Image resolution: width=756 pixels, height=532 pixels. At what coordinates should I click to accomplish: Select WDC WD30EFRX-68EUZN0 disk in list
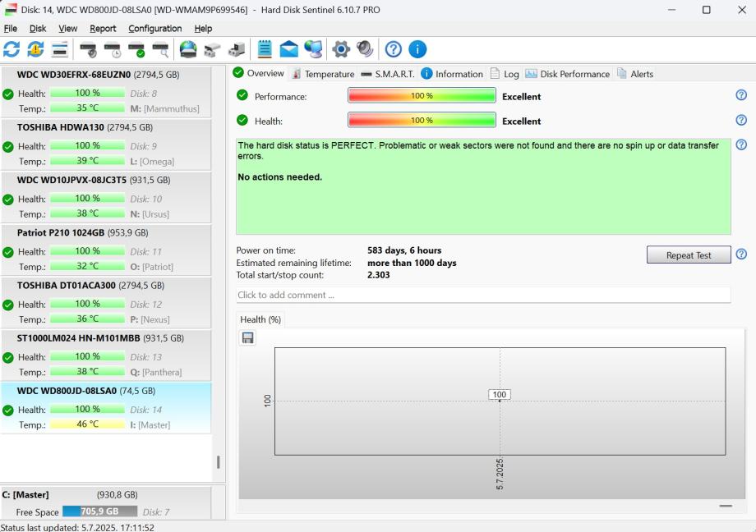click(105, 92)
